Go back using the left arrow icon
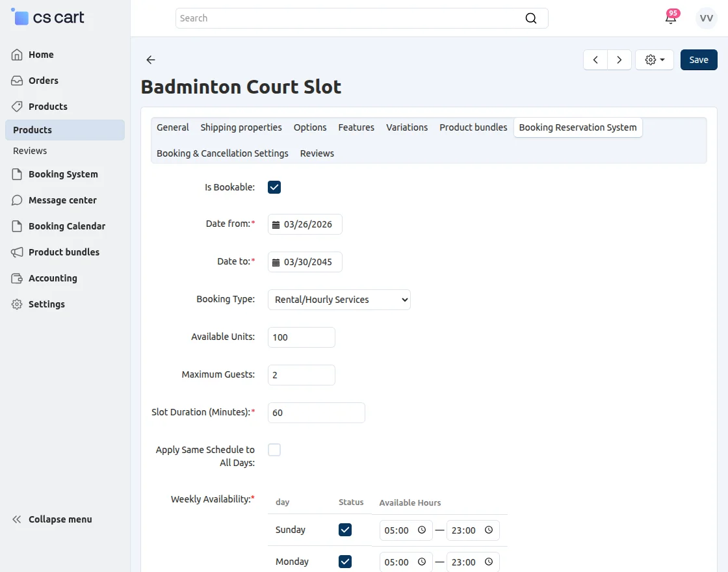Image resolution: width=728 pixels, height=572 pixels. click(151, 60)
